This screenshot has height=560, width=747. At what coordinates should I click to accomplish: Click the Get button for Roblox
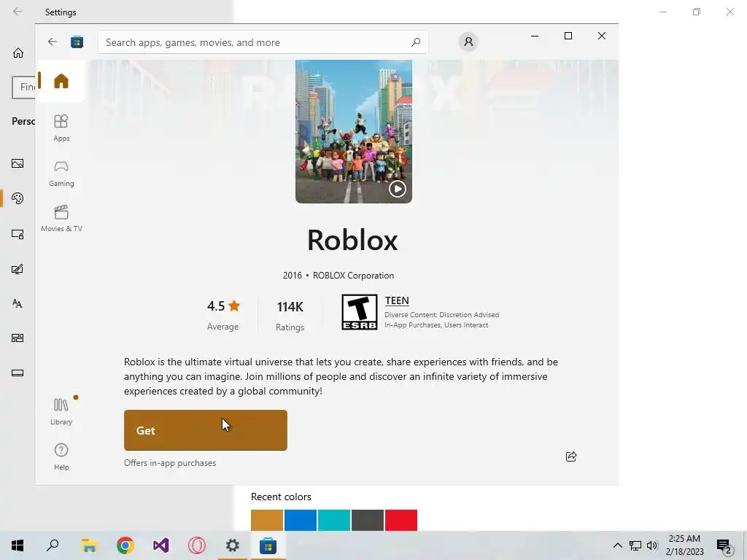pyautogui.click(x=205, y=430)
